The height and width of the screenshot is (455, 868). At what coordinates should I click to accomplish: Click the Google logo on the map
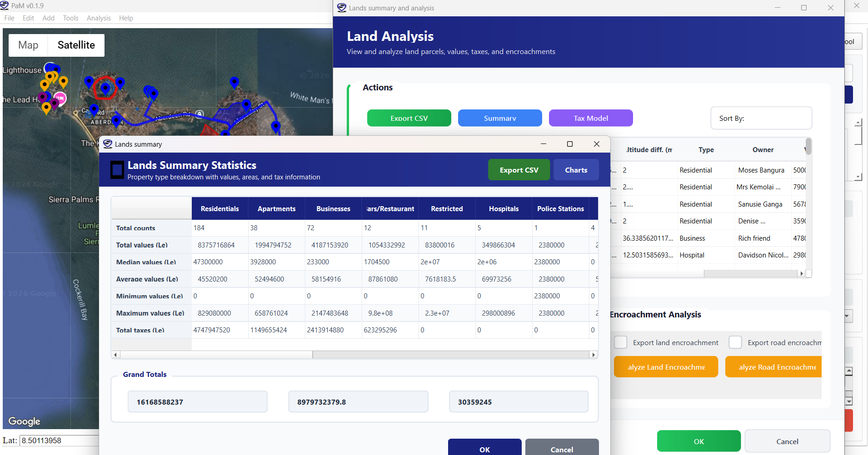coord(25,421)
